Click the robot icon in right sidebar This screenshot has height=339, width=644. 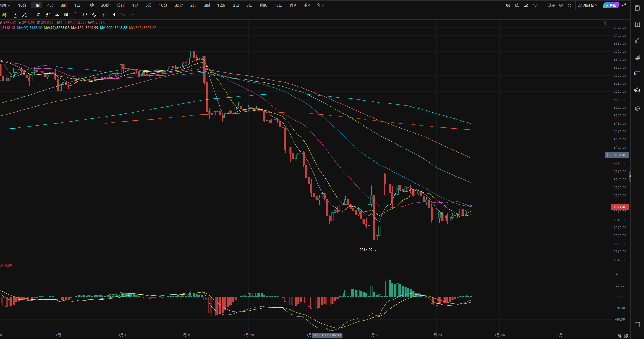[637, 90]
